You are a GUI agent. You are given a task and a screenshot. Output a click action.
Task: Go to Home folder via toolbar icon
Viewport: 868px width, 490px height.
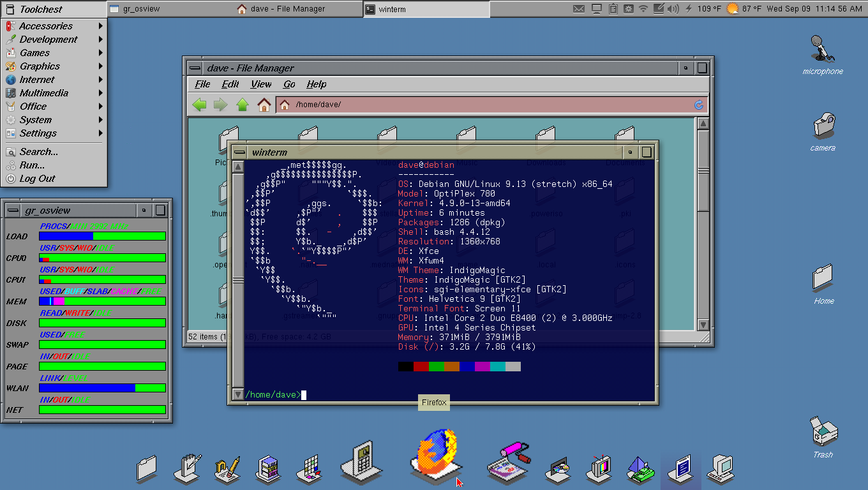point(264,105)
